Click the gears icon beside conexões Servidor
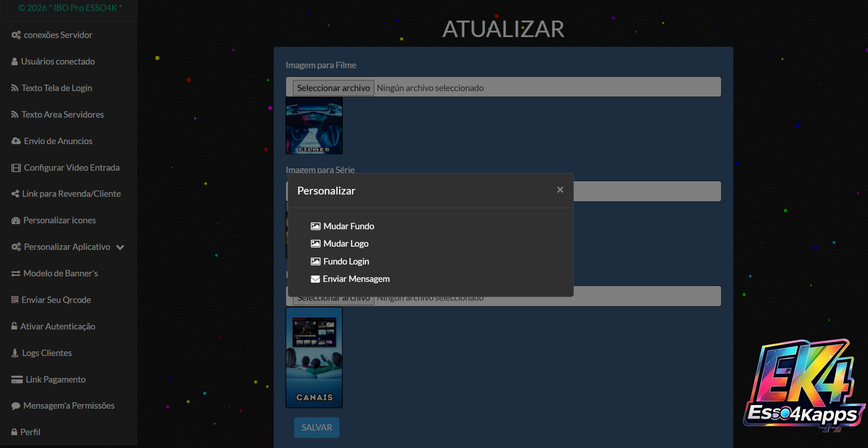868x448 pixels. [x=16, y=35]
